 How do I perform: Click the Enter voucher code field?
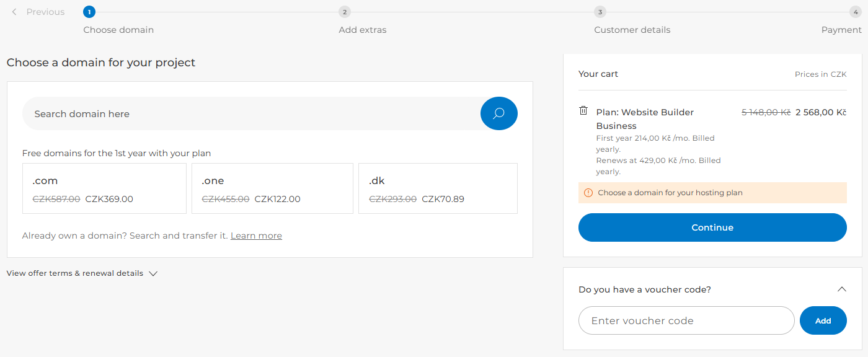point(686,320)
